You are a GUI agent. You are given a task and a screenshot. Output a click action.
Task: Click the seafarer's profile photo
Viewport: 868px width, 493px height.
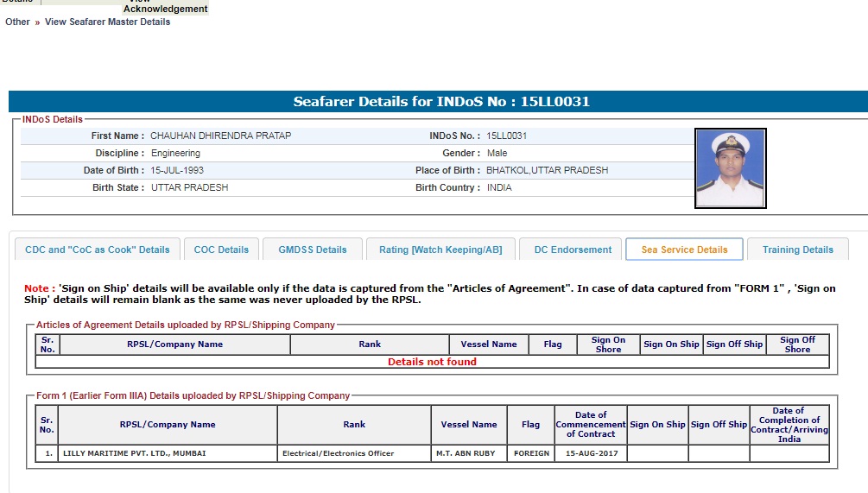[730, 168]
